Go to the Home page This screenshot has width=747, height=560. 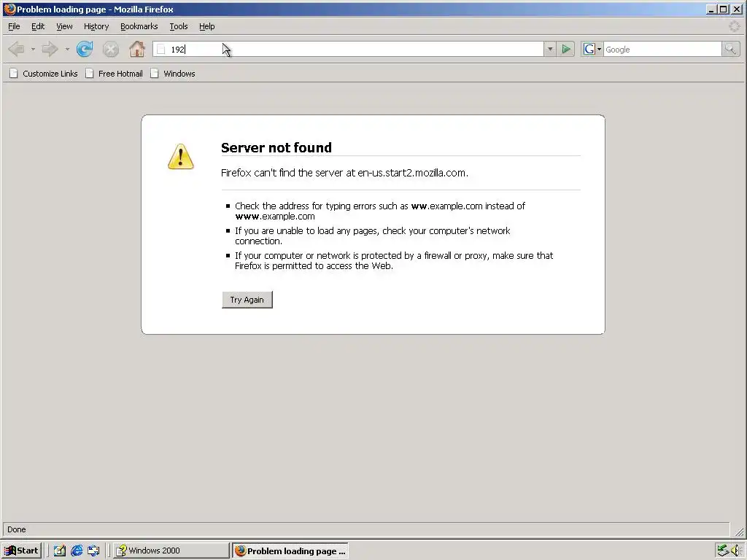click(136, 49)
